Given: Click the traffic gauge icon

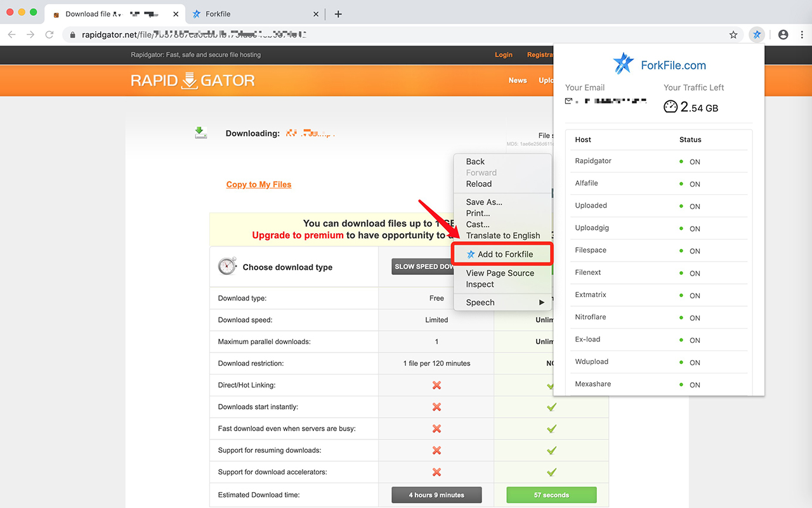Looking at the screenshot, I should point(671,107).
